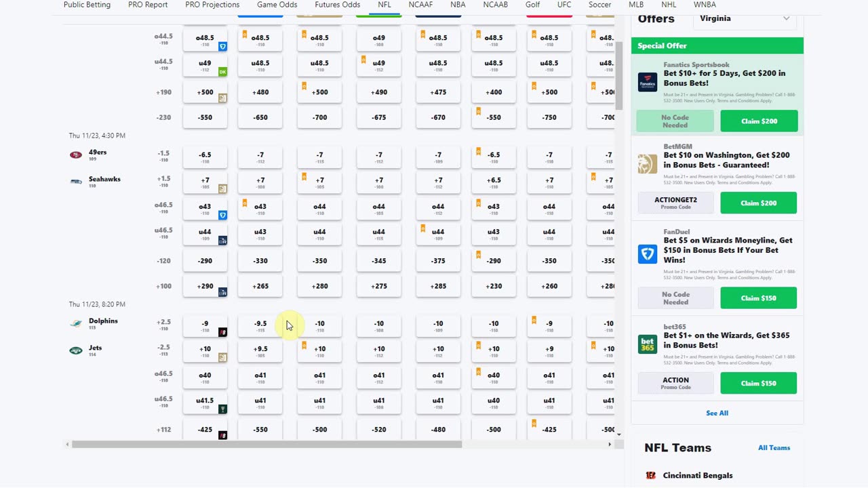Click DraftKings badge on the u49 cell
The width and height of the screenshot is (868, 488).
click(222, 72)
